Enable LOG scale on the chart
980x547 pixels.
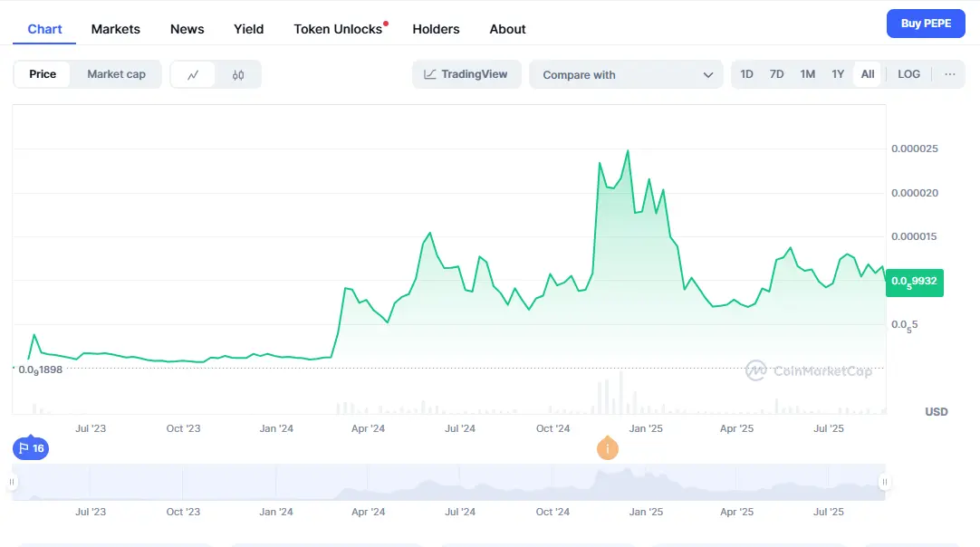pos(908,74)
